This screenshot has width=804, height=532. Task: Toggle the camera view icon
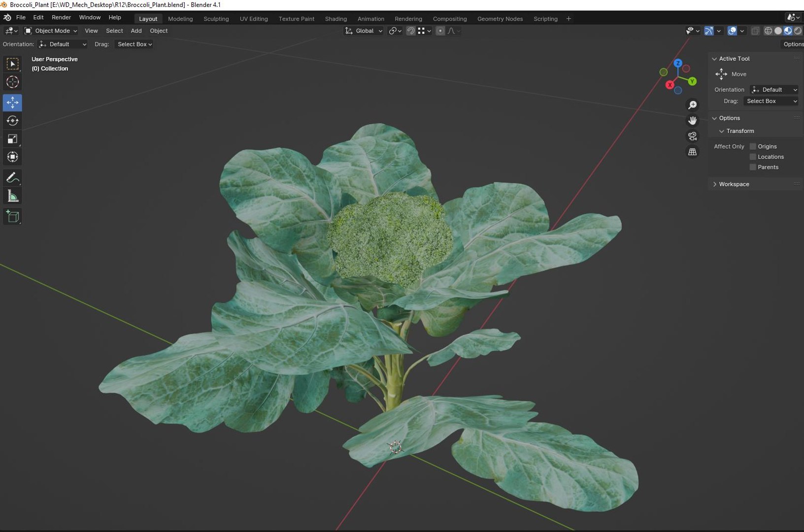(692, 136)
